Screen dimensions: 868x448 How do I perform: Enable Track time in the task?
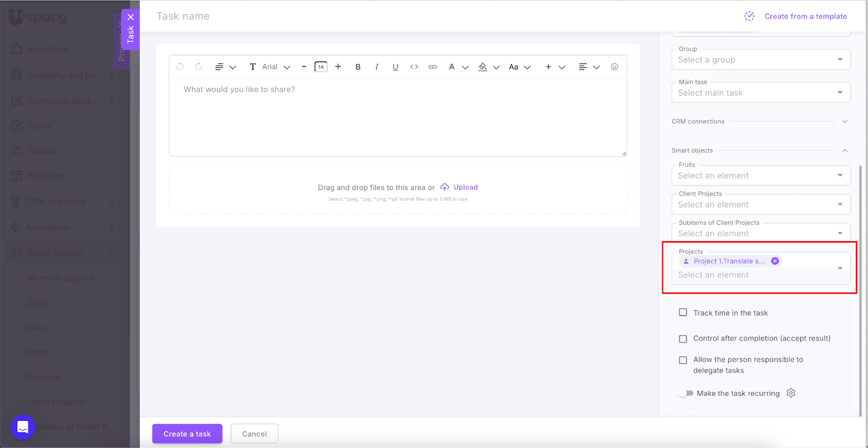(683, 313)
